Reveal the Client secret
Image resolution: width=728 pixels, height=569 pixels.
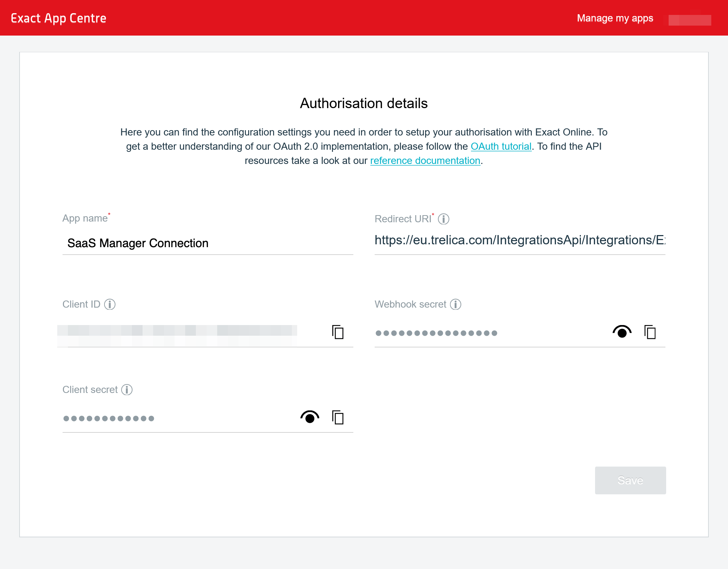[310, 417]
